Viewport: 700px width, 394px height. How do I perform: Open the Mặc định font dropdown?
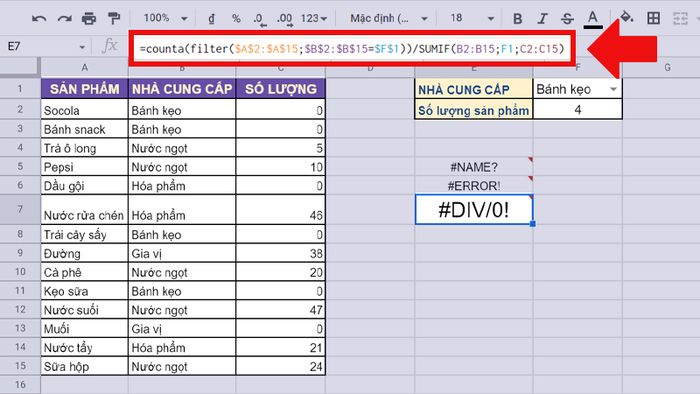tap(388, 18)
